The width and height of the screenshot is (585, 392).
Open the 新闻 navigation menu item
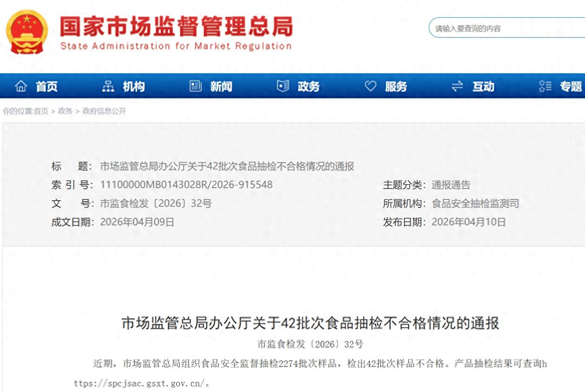(x=221, y=87)
